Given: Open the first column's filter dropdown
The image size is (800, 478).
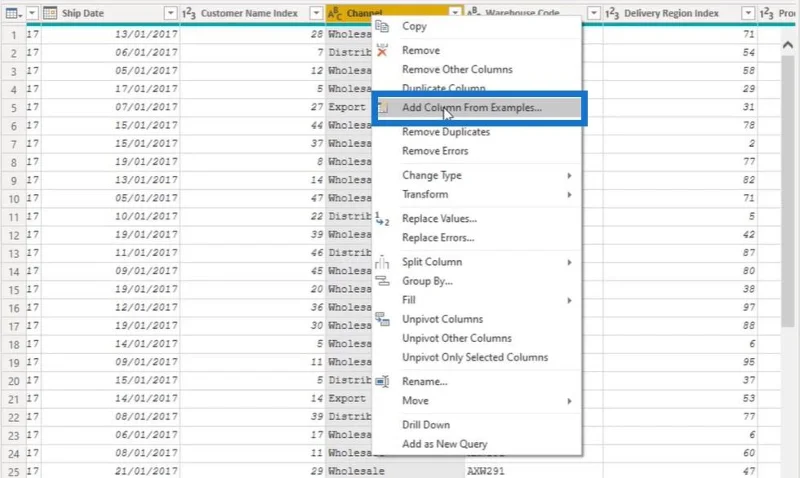Looking at the screenshot, I should tap(32, 13).
